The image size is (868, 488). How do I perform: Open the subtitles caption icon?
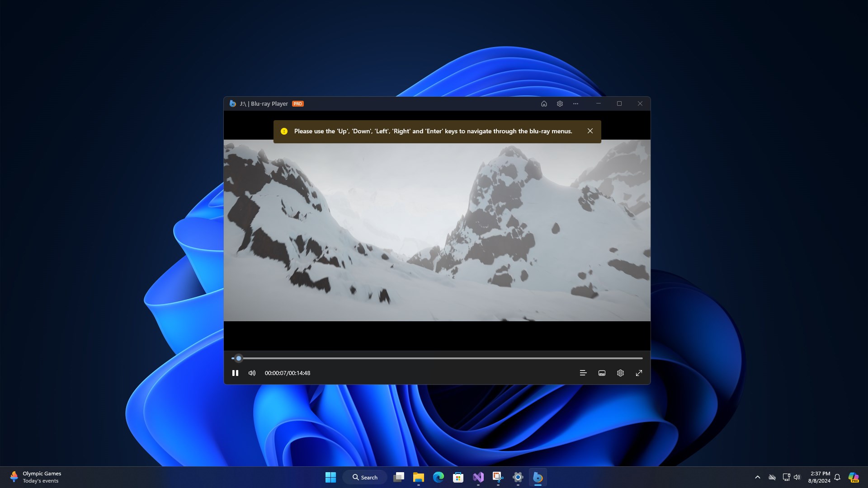[x=602, y=373]
